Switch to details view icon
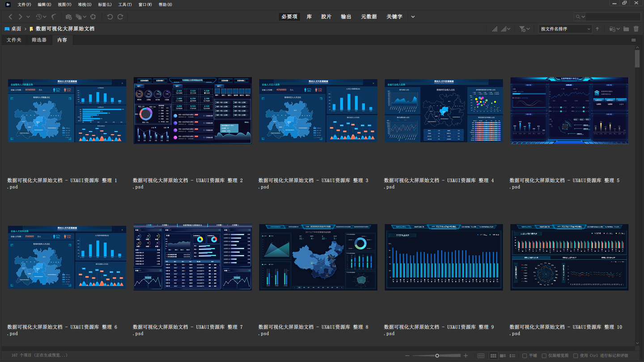 (x=503, y=356)
